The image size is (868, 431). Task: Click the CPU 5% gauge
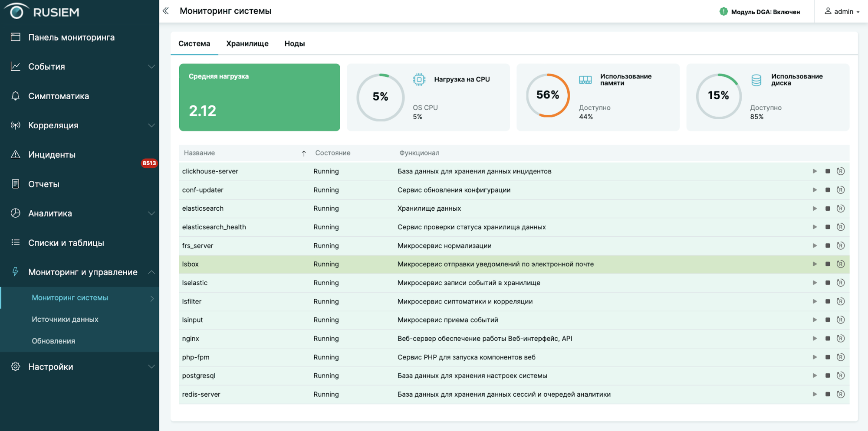[381, 97]
